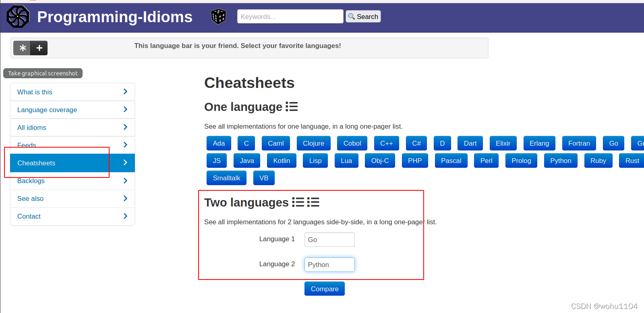Open the Smalltalk cheatsheet
The height and width of the screenshot is (313, 644).
tap(227, 178)
